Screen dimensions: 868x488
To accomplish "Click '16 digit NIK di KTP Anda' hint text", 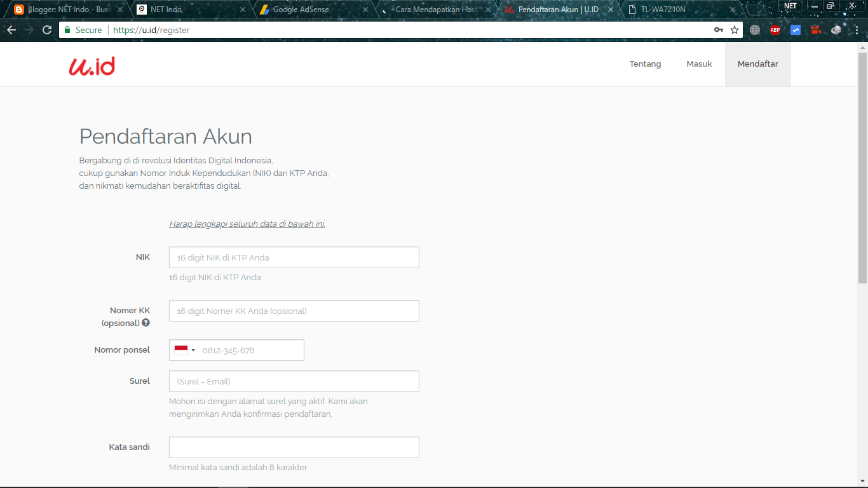I will [215, 278].
